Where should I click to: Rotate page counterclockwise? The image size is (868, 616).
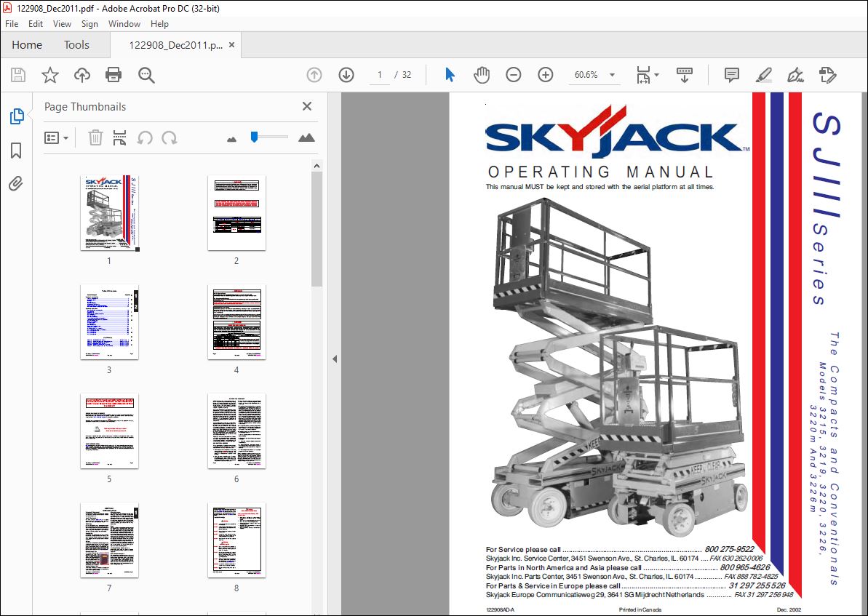(145, 137)
